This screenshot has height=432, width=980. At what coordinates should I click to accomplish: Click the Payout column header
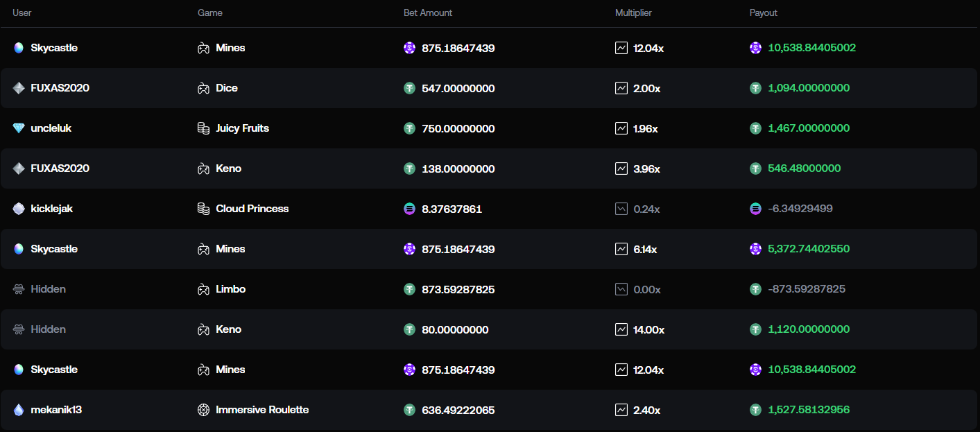click(x=763, y=13)
